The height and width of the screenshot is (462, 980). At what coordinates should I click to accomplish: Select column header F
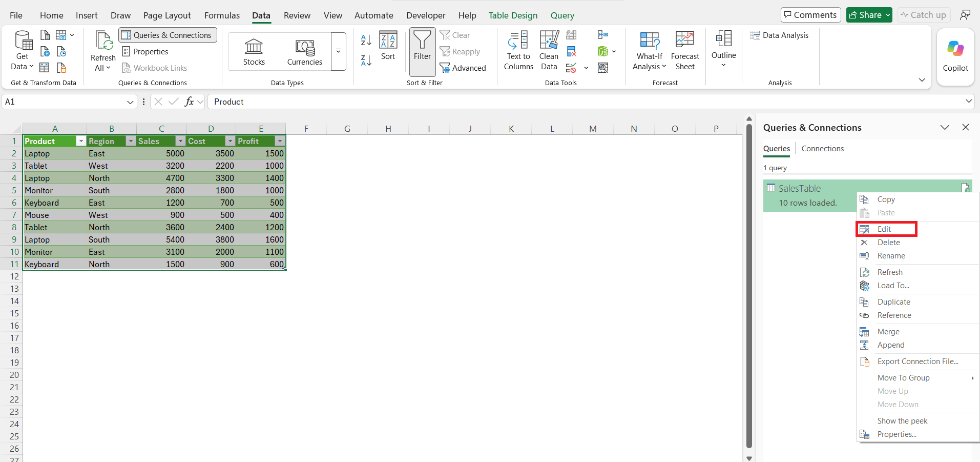click(x=306, y=129)
